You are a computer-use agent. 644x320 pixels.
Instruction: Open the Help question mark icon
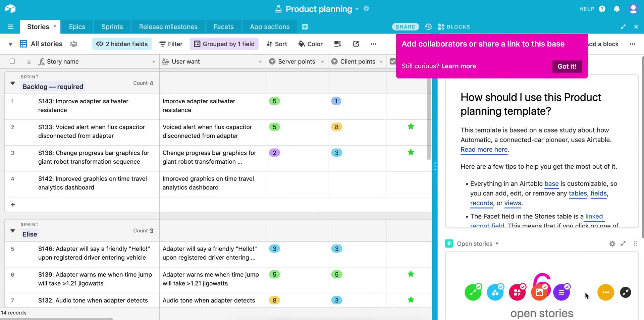tap(602, 9)
